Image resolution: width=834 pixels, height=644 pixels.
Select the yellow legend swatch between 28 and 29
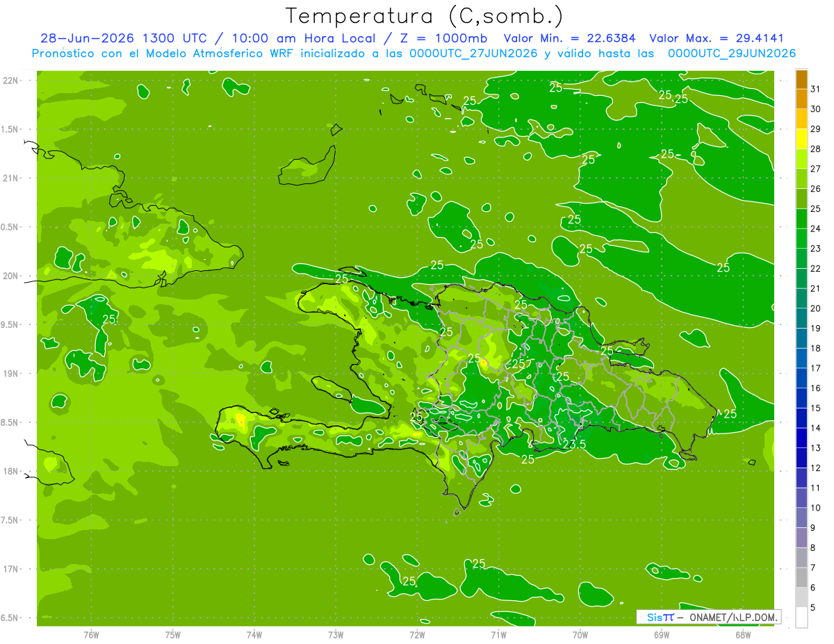pos(801,139)
